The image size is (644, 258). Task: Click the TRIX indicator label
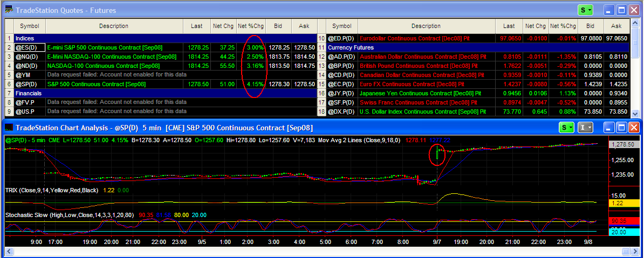tap(52, 190)
